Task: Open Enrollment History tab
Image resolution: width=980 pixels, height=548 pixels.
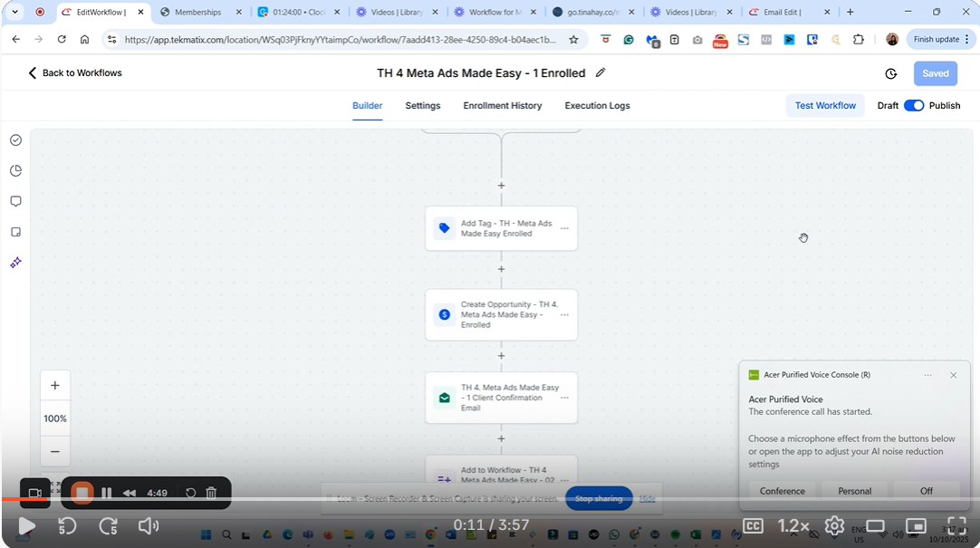Action: point(503,106)
